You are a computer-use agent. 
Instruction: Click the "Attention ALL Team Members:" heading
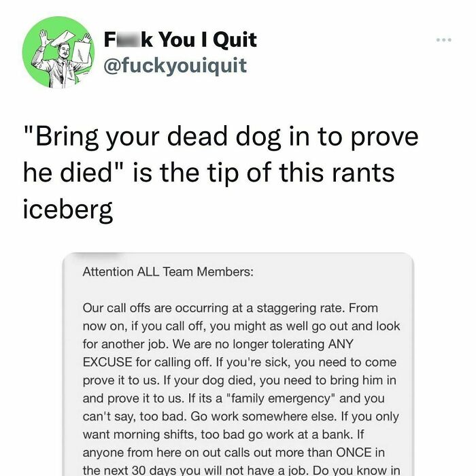[167, 271]
